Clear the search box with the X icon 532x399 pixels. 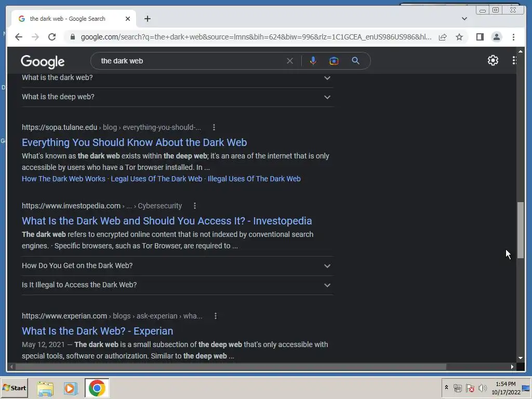(290, 61)
